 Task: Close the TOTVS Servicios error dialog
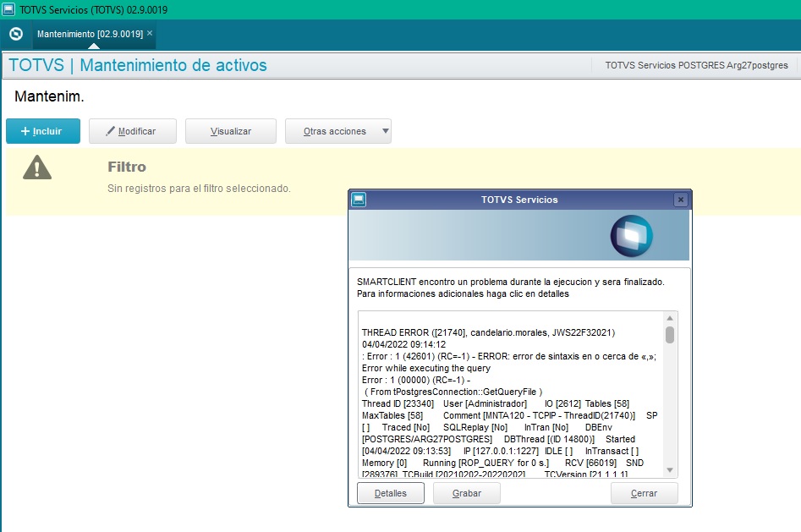680,200
